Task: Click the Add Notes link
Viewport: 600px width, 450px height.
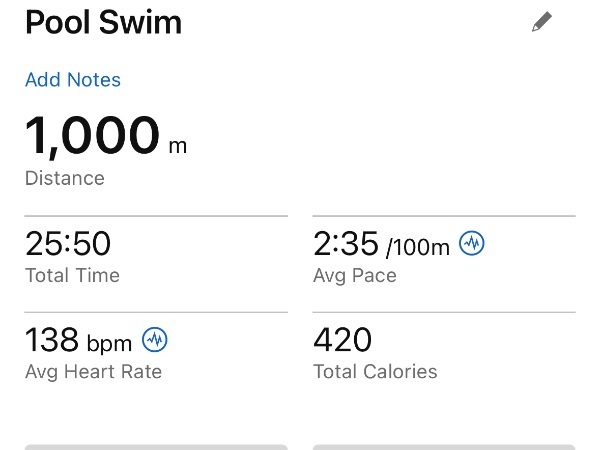Action: [x=73, y=80]
